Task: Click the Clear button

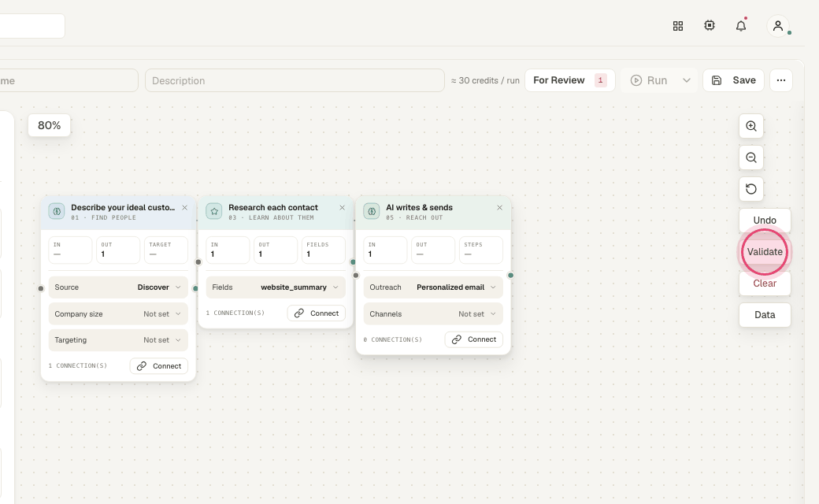Action: pyautogui.click(x=765, y=283)
